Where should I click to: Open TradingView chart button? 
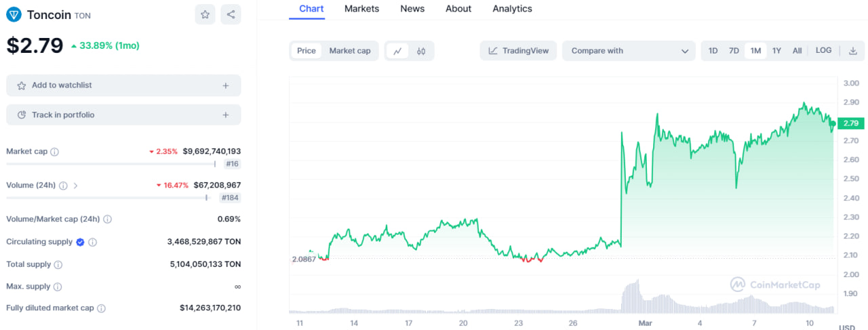click(x=519, y=51)
